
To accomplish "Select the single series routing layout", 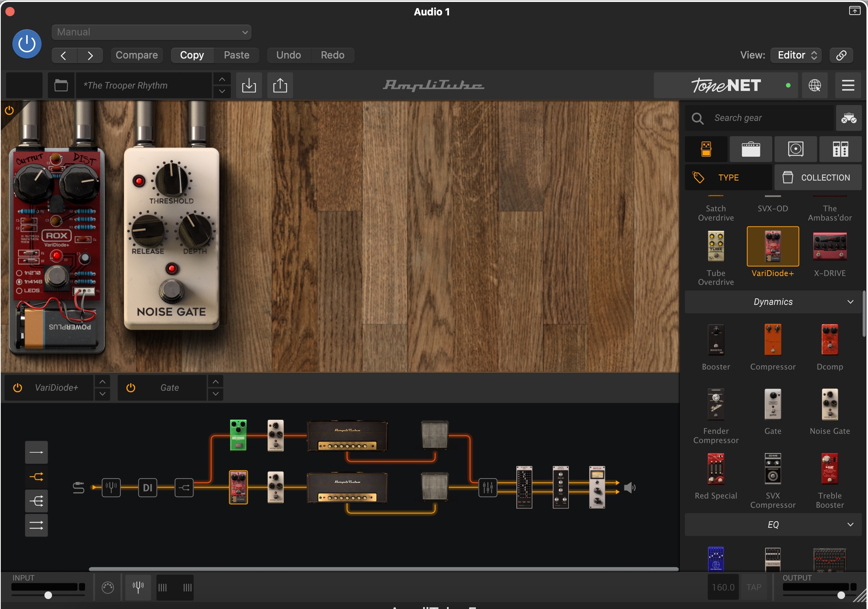I will pyautogui.click(x=37, y=452).
